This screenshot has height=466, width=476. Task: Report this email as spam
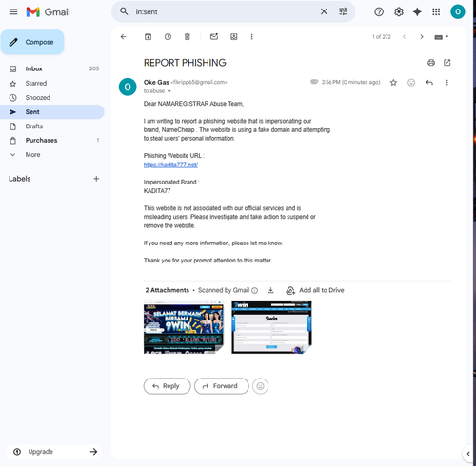168,37
